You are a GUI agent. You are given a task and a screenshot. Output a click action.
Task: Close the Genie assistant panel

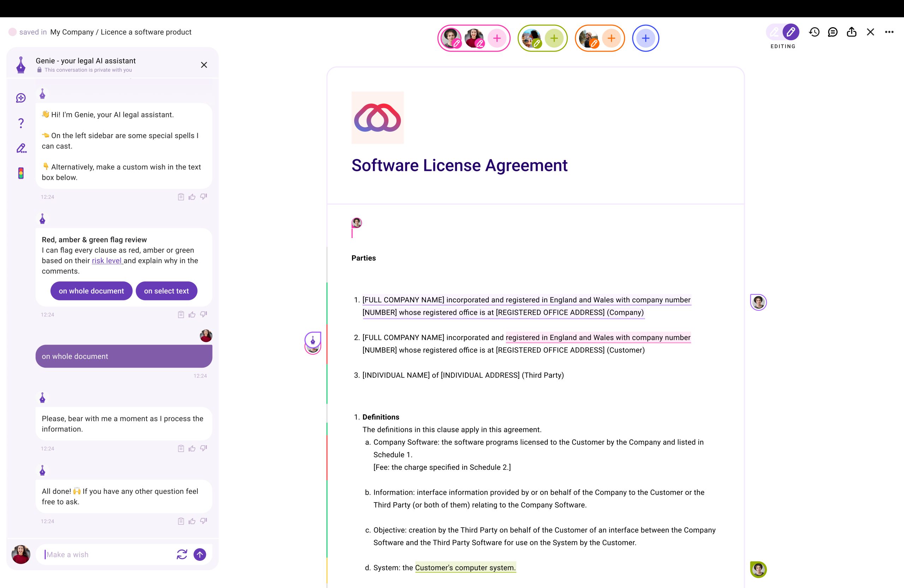tap(204, 65)
